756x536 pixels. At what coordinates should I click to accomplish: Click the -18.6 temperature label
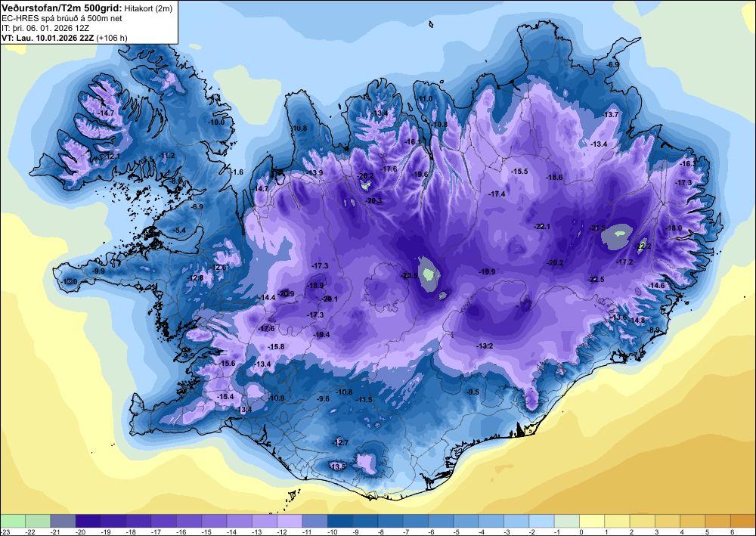click(x=554, y=178)
